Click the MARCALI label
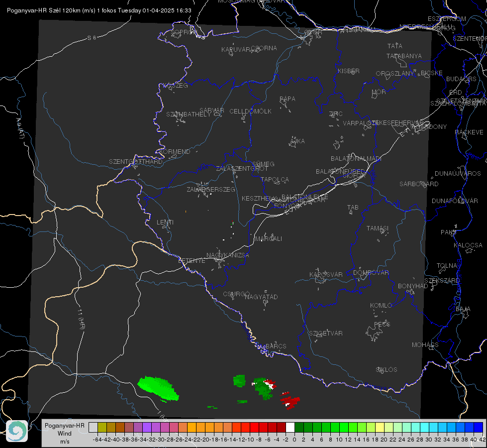487x448 pixels. 269,239
